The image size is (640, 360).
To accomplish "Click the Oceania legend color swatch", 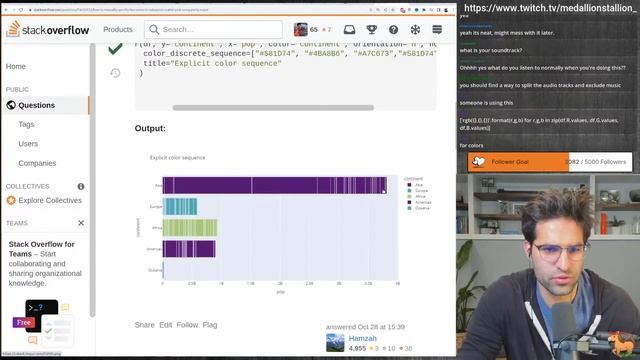I will (409, 208).
